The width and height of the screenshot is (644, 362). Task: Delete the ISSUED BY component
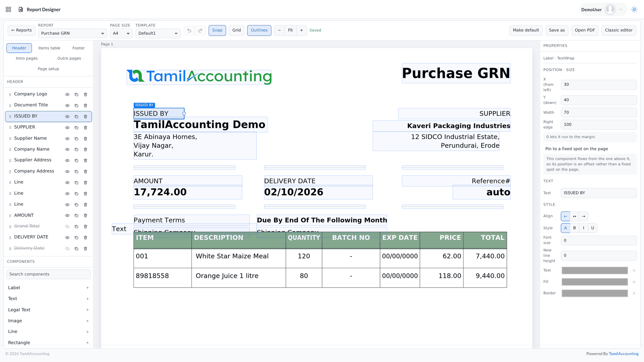point(86,116)
